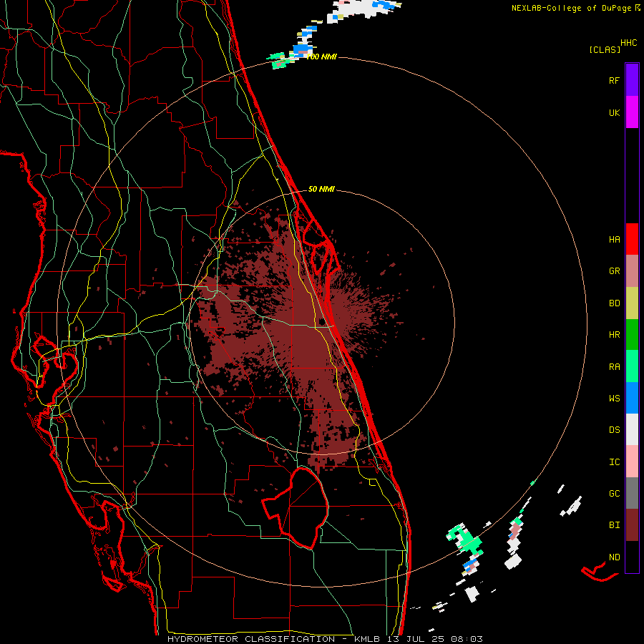Click the GR legend label

click(x=614, y=271)
